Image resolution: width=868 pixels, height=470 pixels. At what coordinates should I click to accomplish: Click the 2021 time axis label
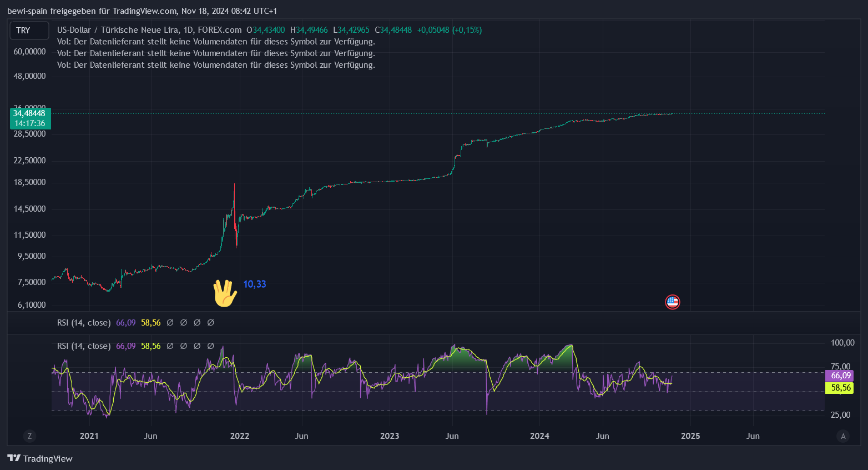coord(89,436)
